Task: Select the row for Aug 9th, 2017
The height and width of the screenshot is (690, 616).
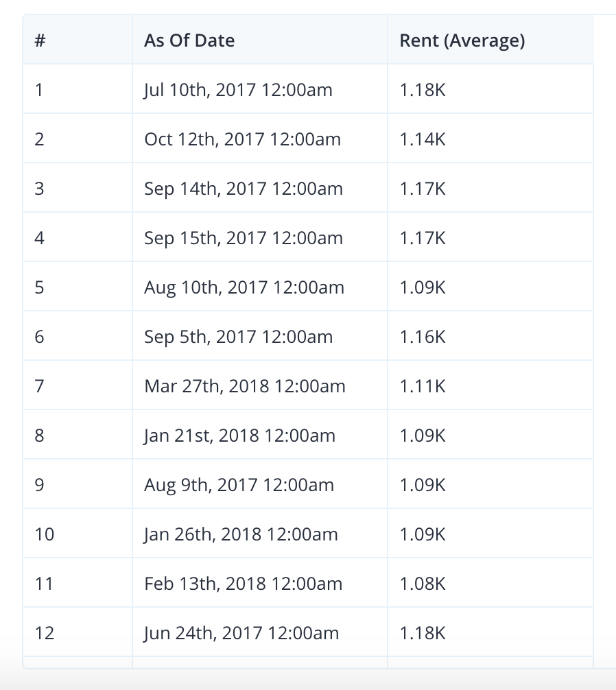Action: coord(238,484)
